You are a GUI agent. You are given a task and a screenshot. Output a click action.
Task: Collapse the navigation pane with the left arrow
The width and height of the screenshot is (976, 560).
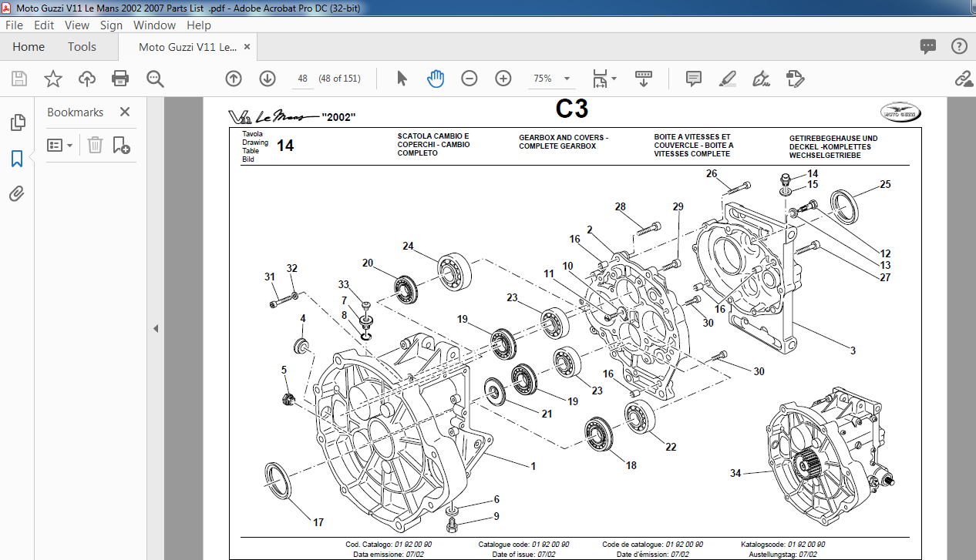(x=155, y=328)
